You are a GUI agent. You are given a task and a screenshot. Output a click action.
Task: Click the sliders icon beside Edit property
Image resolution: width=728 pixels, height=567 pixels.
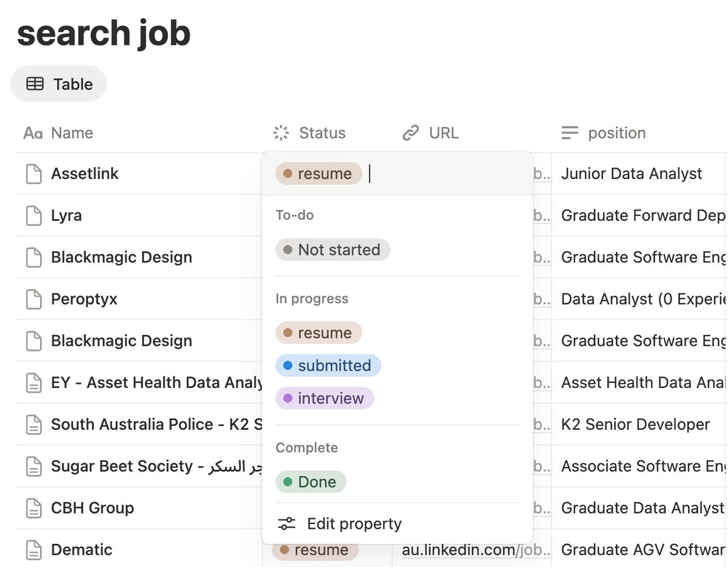click(x=286, y=524)
